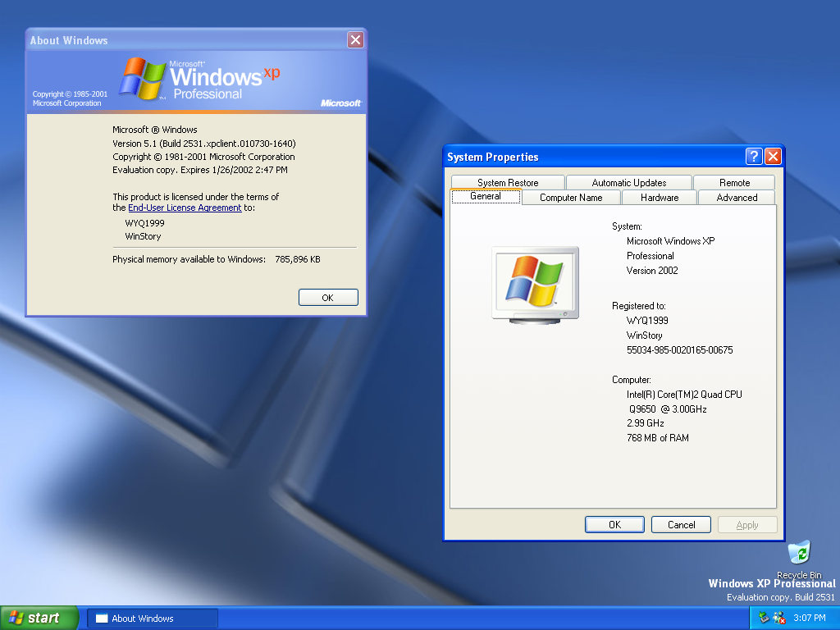Switch to the Automatic Updates tab
This screenshot has width=840, height=630.
pyautogui.click(x=629, y=183)
